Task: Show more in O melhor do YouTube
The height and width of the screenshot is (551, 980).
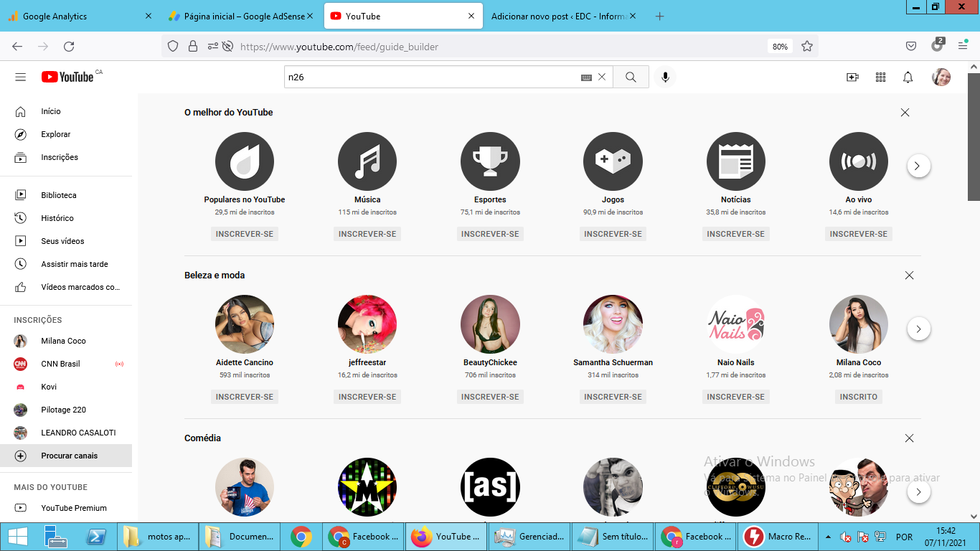Action: [x=919, y=166]
